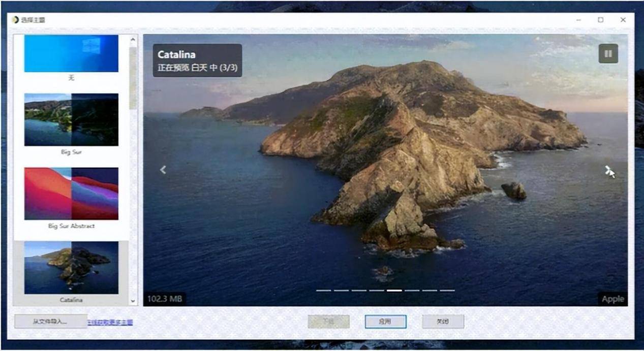
Task: Click the theme list scroll-up arrow
Action: pos(133,40)
